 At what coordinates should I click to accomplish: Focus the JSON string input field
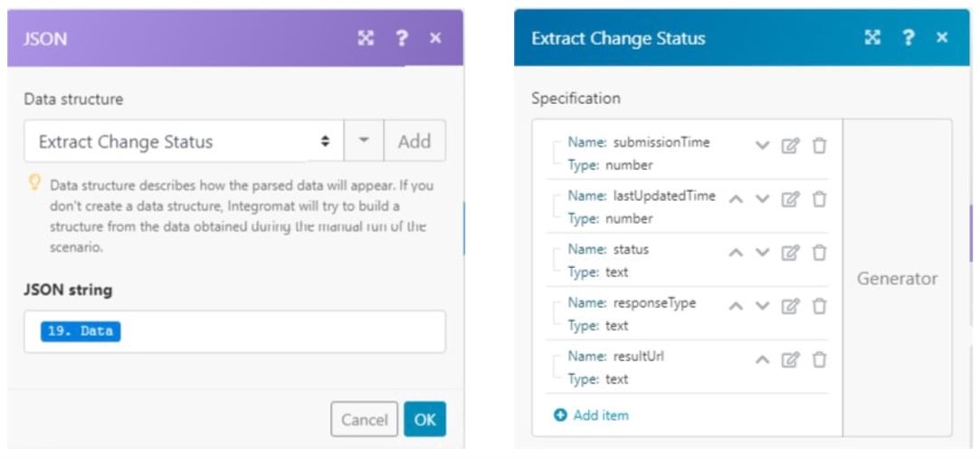tap(235, 332)
